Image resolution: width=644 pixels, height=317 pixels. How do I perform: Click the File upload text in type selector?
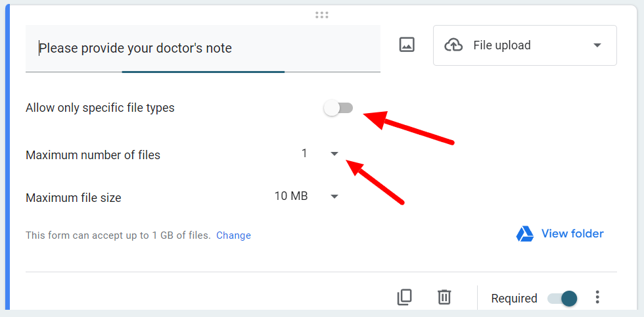tap(502, 45)
